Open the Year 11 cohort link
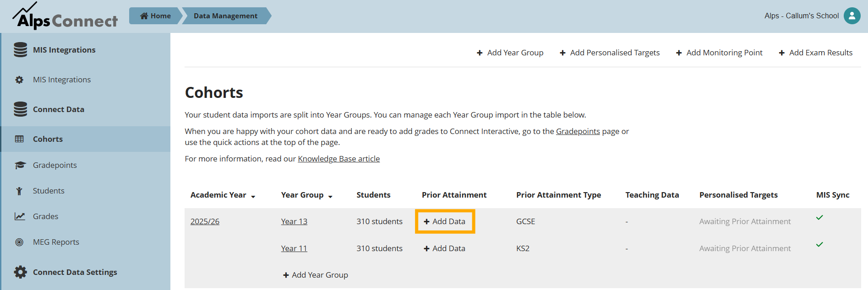The image size is (868, 290). point(294,248)
